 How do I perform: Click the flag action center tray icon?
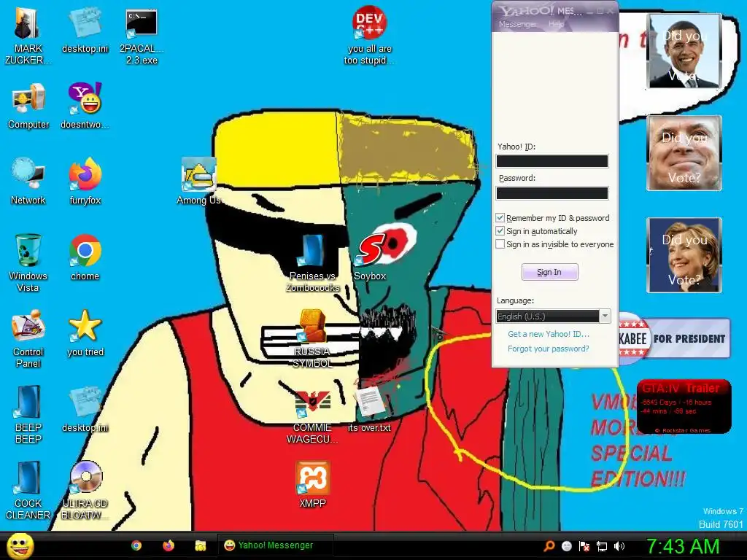tap(584, 546)
